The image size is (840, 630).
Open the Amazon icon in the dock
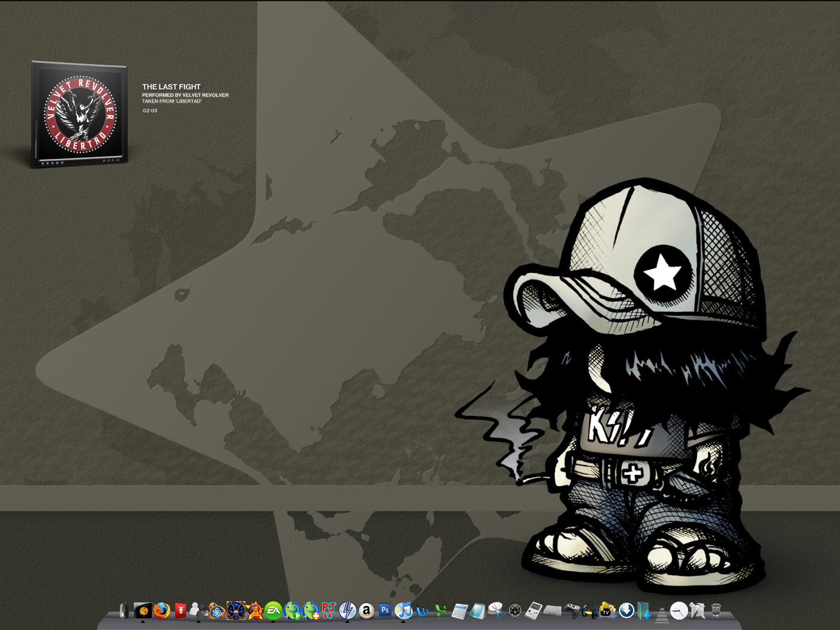[x=366, y=611]
